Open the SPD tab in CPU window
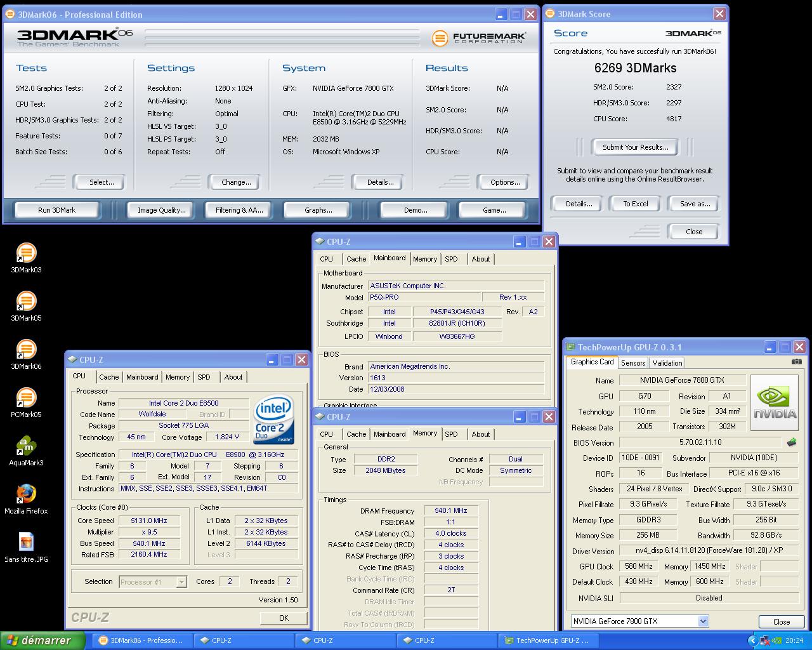Image resolution: width=812 pixels, height=650 pixels. [x=204, y=377]
